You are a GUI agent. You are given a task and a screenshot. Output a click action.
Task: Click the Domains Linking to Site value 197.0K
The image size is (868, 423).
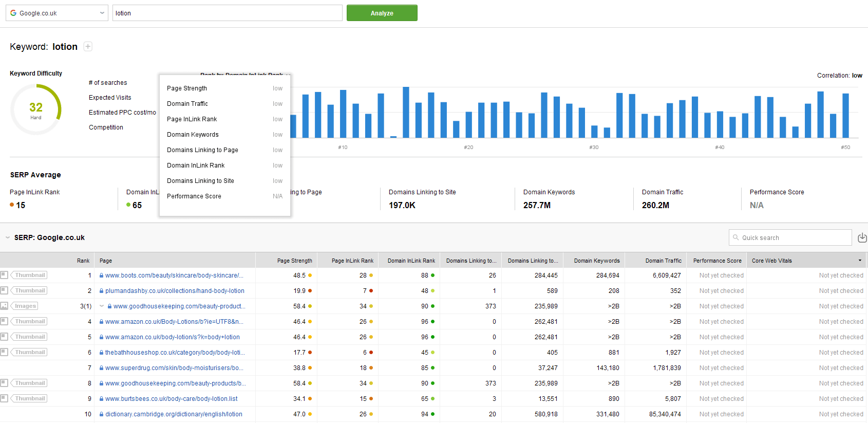click(402, 205)
